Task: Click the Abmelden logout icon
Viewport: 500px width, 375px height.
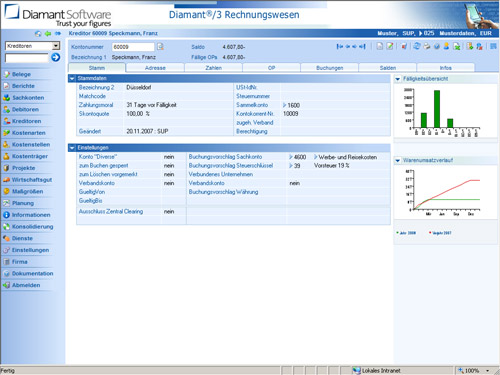Action: pos(6,285)
